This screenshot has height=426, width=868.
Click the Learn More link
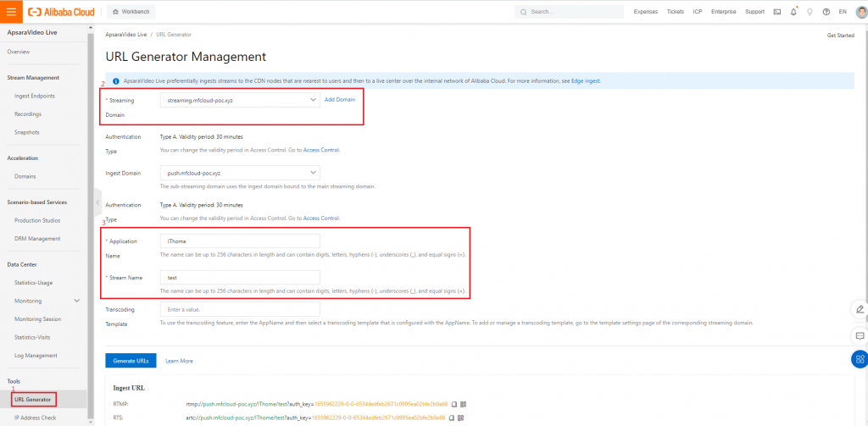point(179,361)
